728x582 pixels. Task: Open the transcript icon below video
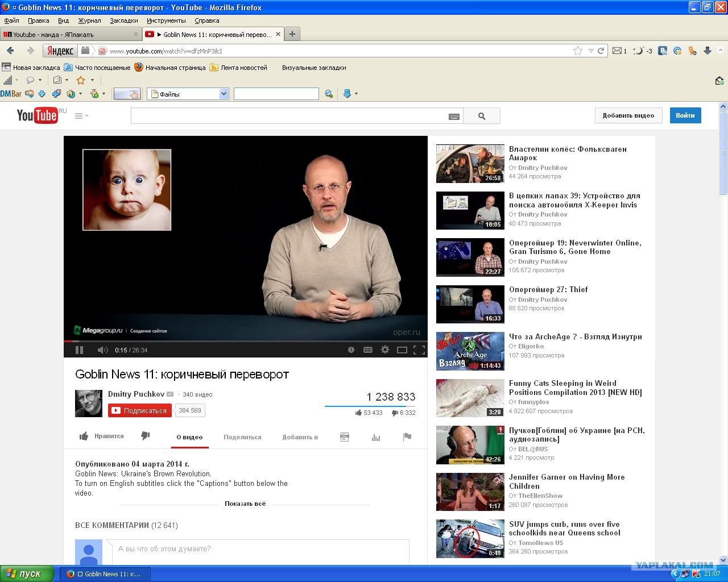tap(345, 437)
